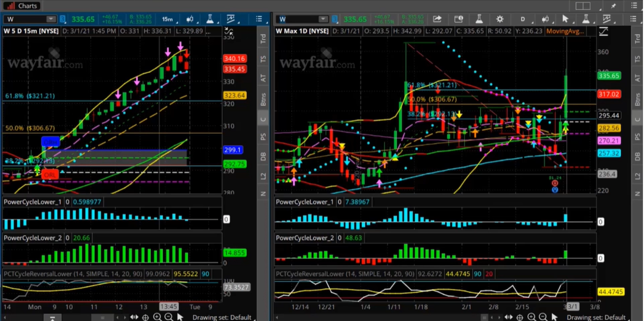The width and height of the screenshot is (644, 321).
Task: Click right chart crosshair target icon
Action: [520, 317]
